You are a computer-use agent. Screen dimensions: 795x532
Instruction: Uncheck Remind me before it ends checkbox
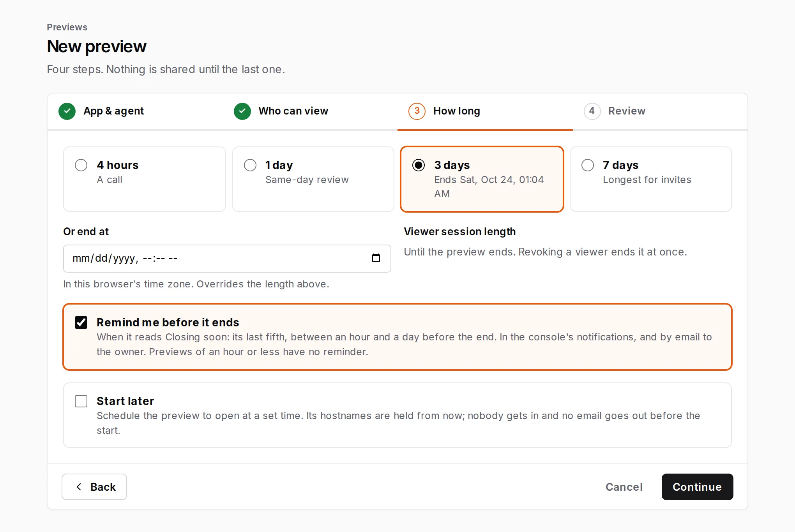tap(81, 322)
